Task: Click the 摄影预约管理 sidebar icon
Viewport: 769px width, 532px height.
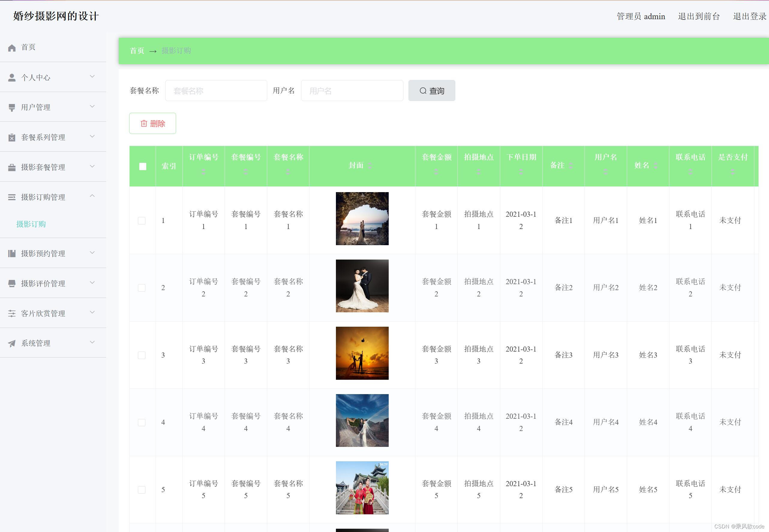Action: [x=12, y=254]
